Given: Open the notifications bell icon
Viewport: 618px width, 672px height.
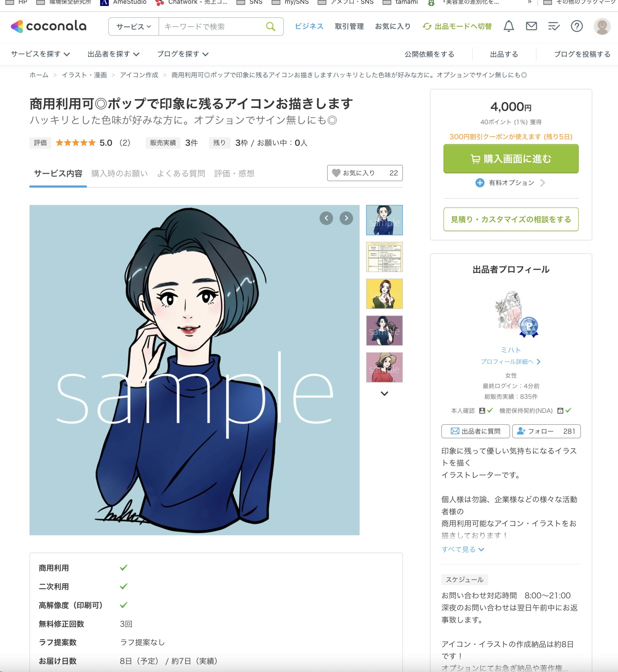Looking at the screenshot, I should 508,26.
